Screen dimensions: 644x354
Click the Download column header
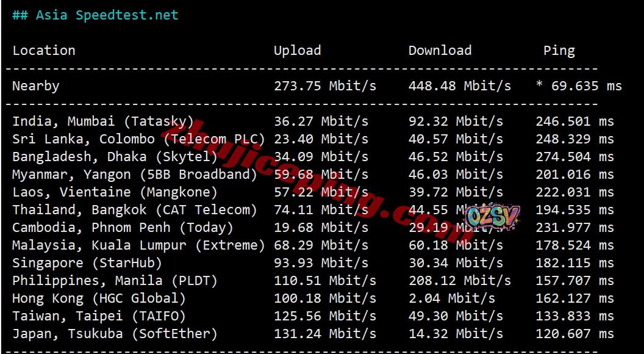[x=440, y=51]
